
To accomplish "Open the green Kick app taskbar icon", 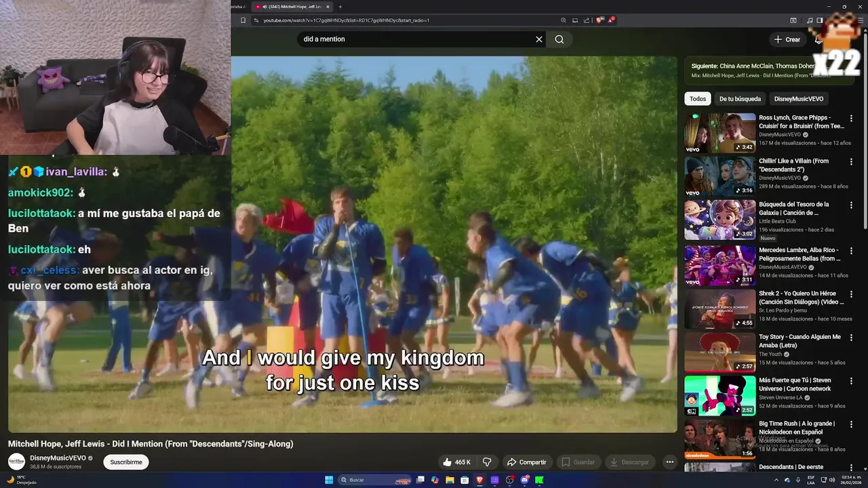I will [x=539, y=480].
